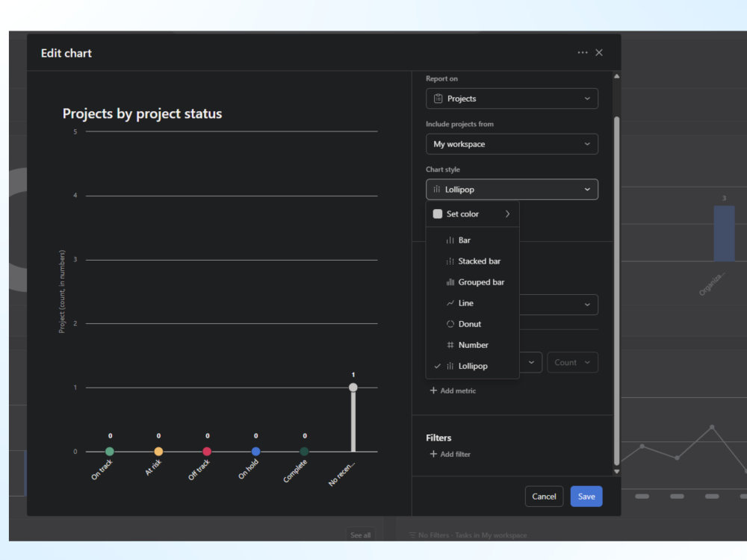747x560 pixels.
Task: Click the Line chart icon
Action: tap(450, 303)
